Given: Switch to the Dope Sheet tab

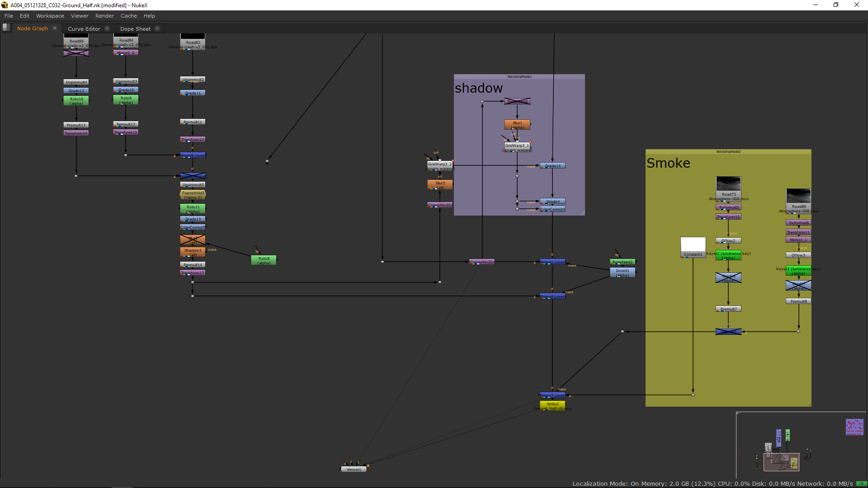Looking at the screenshot, I should pyautogui.click(x=135, y=28).
